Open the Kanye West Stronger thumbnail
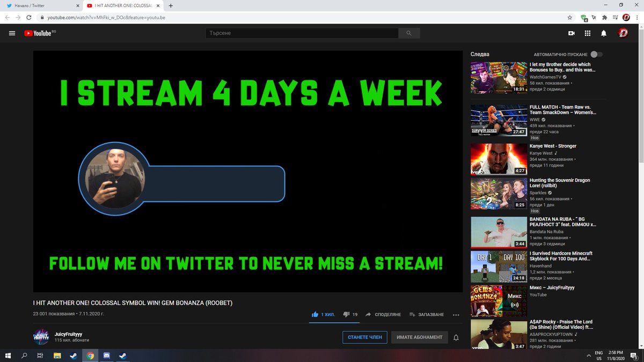644x362 pixels. pos(499,159)
